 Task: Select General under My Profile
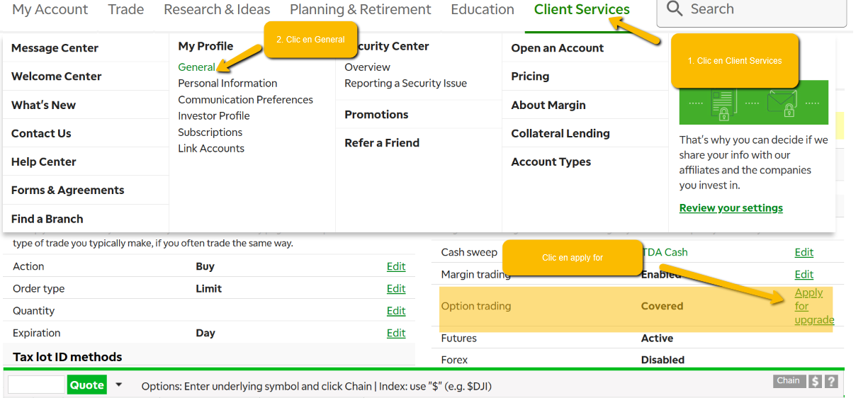coord(196,67)
